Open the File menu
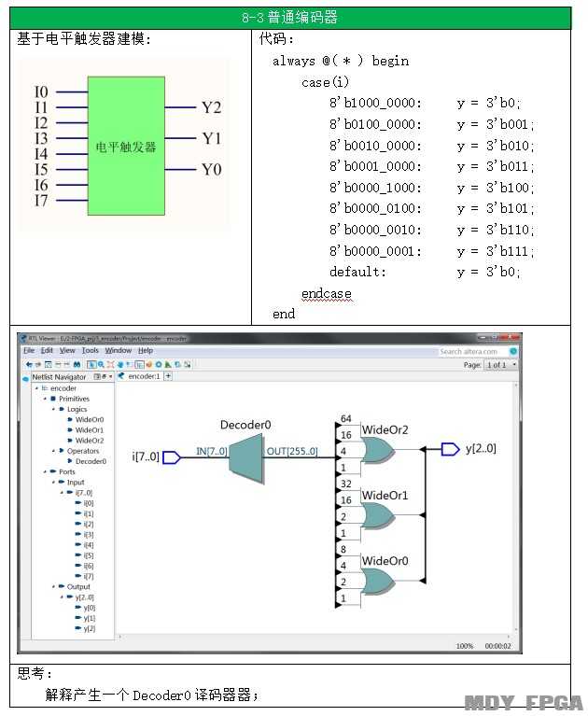This screenshot has width=588, height=716. [x=29, y=350]
